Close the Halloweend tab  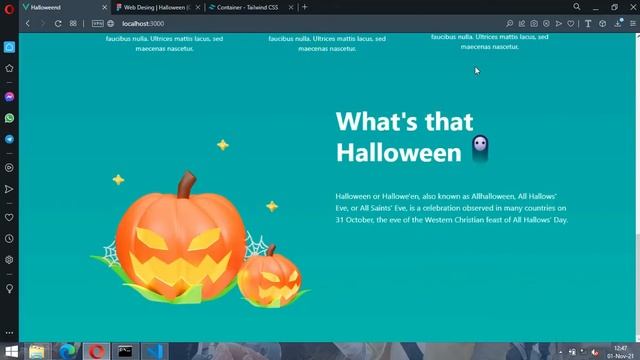[104, 7]
